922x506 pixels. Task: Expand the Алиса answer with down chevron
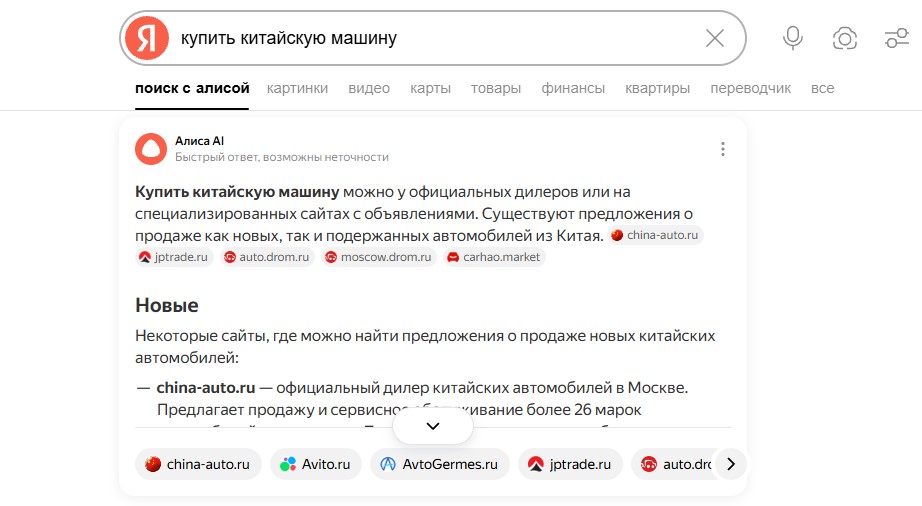[433, 426]
